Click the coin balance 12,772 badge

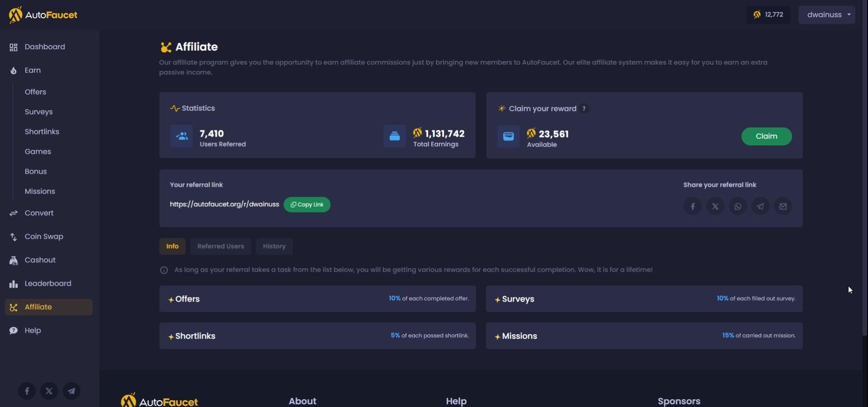click(x=769, y=15)
